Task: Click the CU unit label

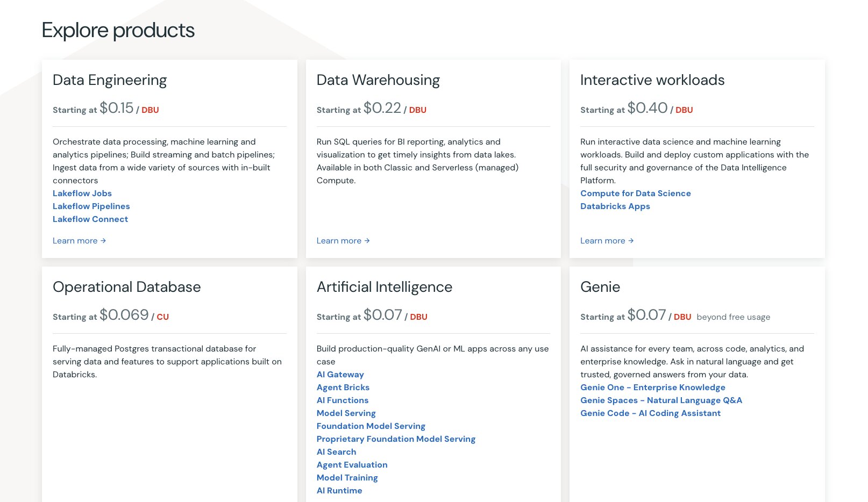Action: pos(163,317)
